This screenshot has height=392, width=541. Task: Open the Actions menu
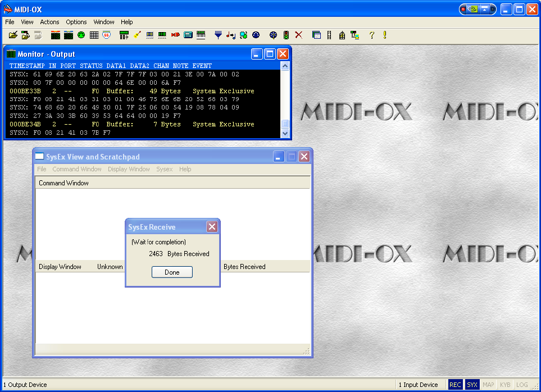(49, 22)
